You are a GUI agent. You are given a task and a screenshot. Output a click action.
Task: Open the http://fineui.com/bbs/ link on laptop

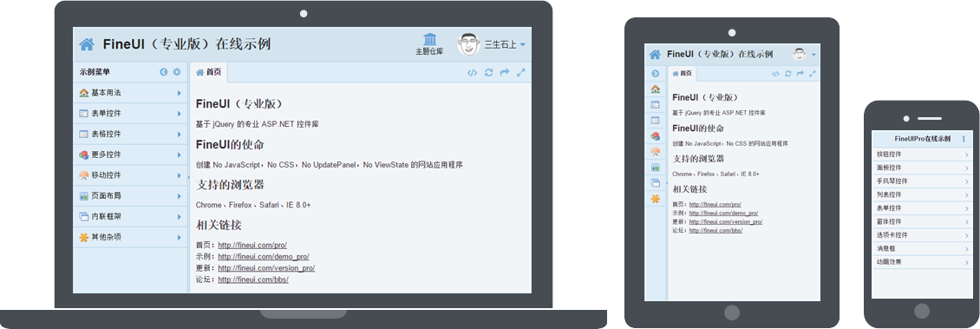tap(253, 280)
